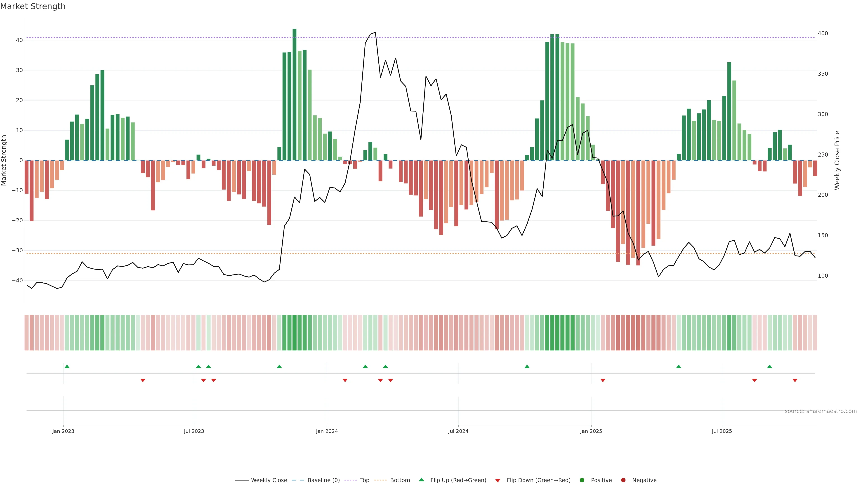Click the Jan 2024 x-axis label
This screenshot has width=868, height=488.
coord(326,431)
